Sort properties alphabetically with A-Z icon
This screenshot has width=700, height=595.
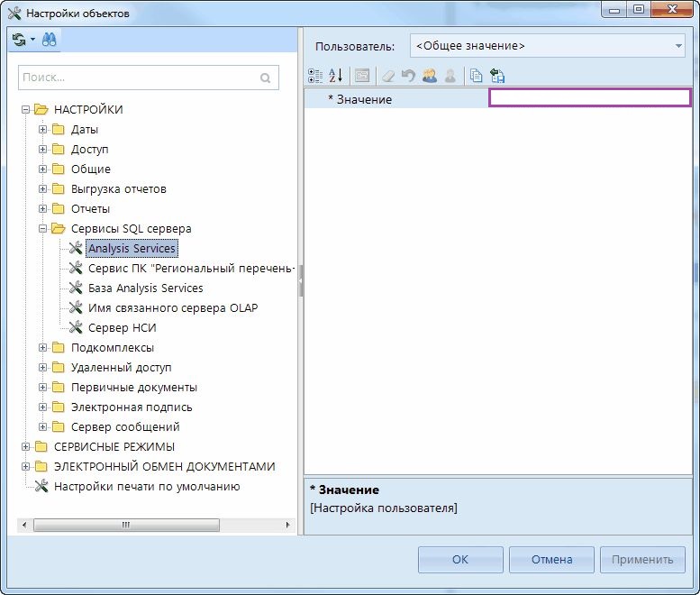tap(335, 77)
